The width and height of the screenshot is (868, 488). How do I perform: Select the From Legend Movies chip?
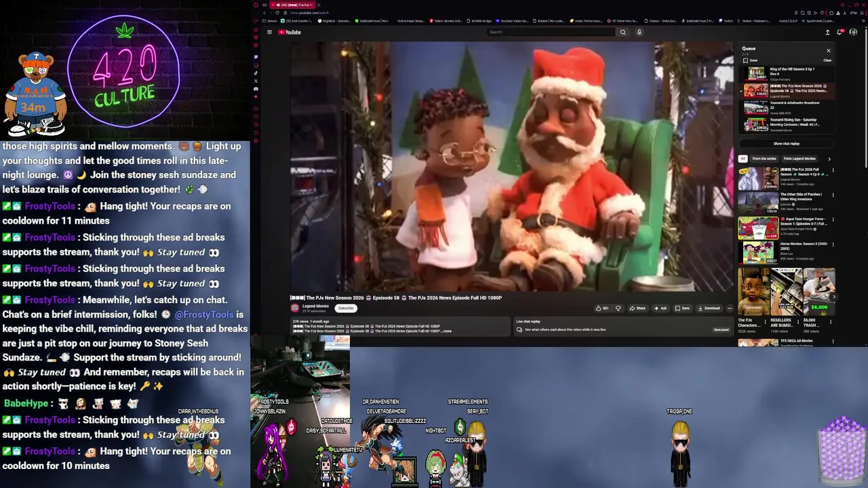point(800,159)
